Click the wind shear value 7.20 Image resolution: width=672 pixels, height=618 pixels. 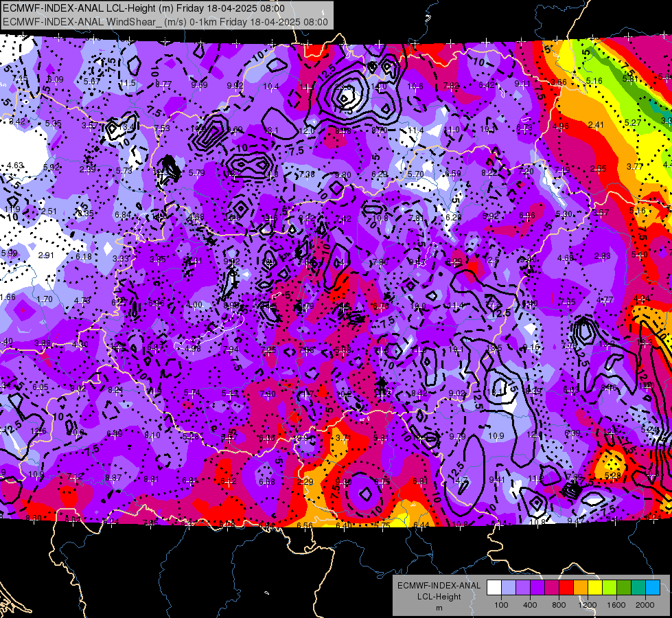coord(526,172)
